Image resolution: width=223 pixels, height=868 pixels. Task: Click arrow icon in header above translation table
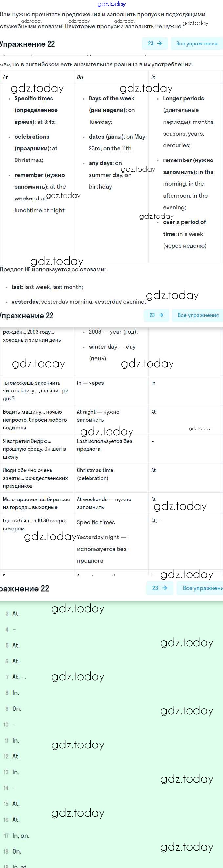[x=161, y=315]
